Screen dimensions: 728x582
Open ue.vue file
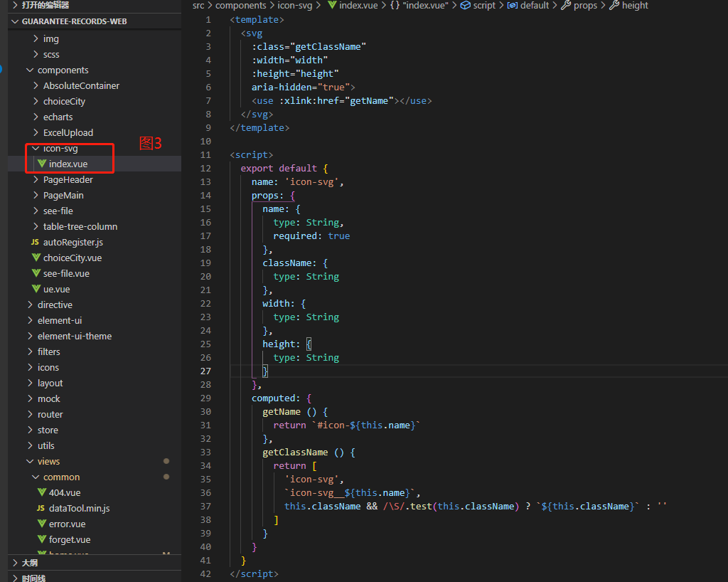pos(57,289)
